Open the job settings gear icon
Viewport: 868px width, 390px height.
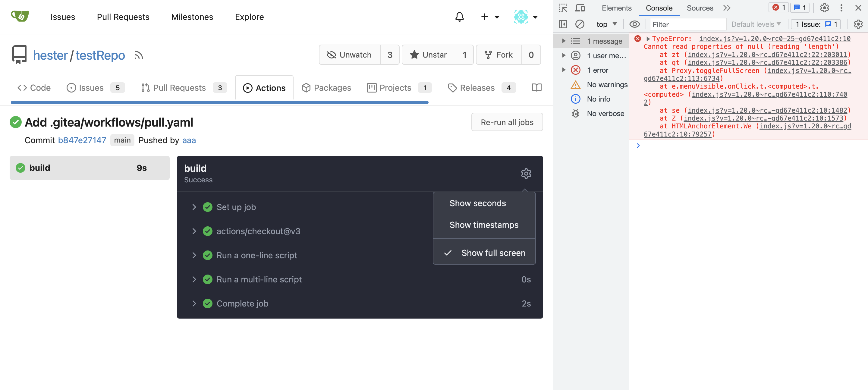[x=526, y=174]
